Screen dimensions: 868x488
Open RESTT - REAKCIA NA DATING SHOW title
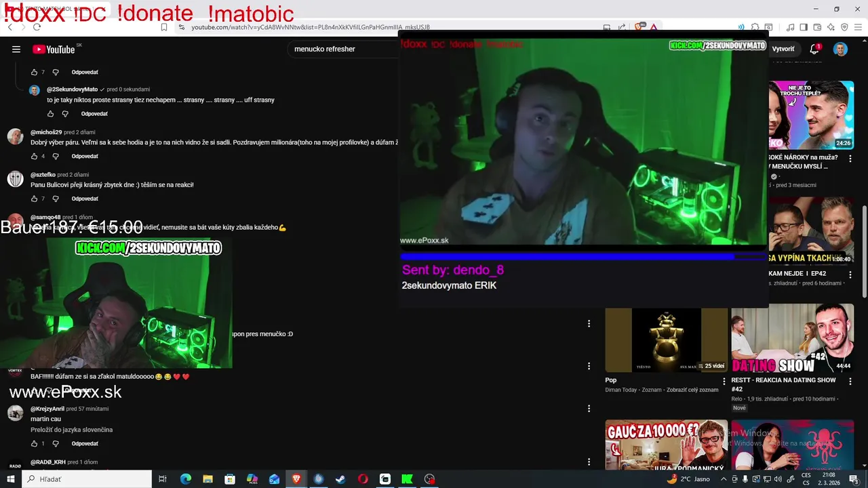784,384
